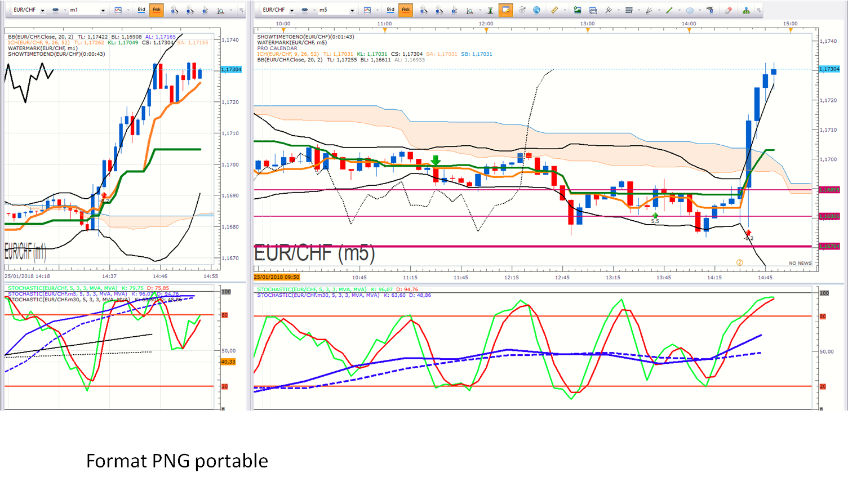
Task: Click the green vertical autoscale icon
Action: tap(490, 10)
